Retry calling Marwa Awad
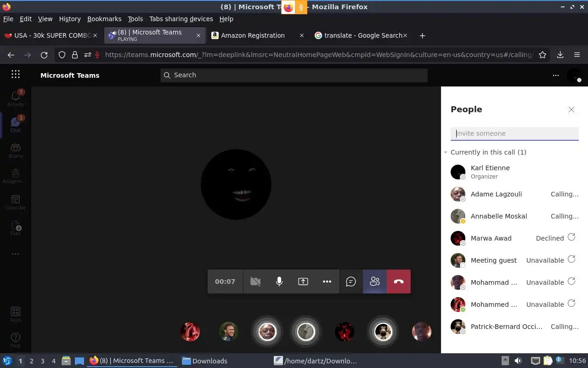This screenshot has height=368, width=588. 571,237
